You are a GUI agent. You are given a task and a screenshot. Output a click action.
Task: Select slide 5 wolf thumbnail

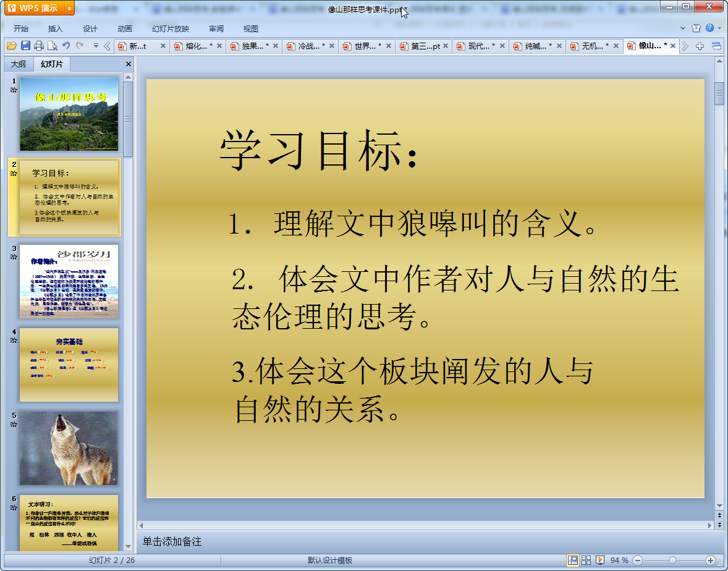click(x=69, y=448)
